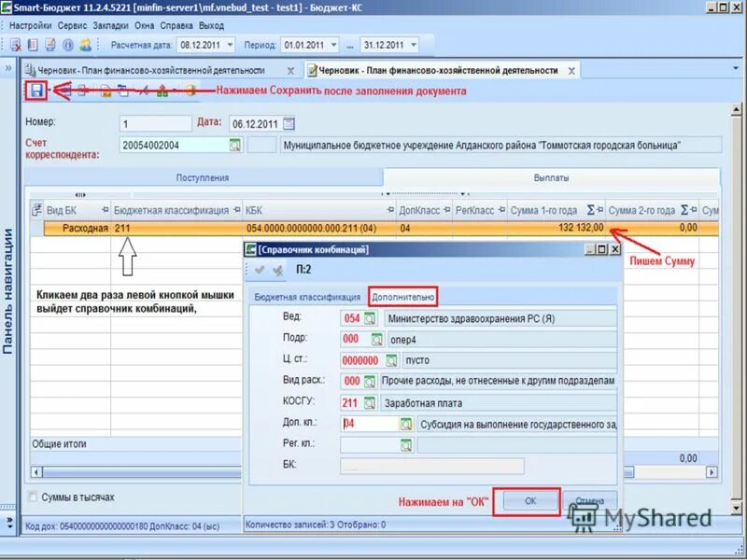
Task: Open lookup icon for Вед field
Action: [370, 318]
